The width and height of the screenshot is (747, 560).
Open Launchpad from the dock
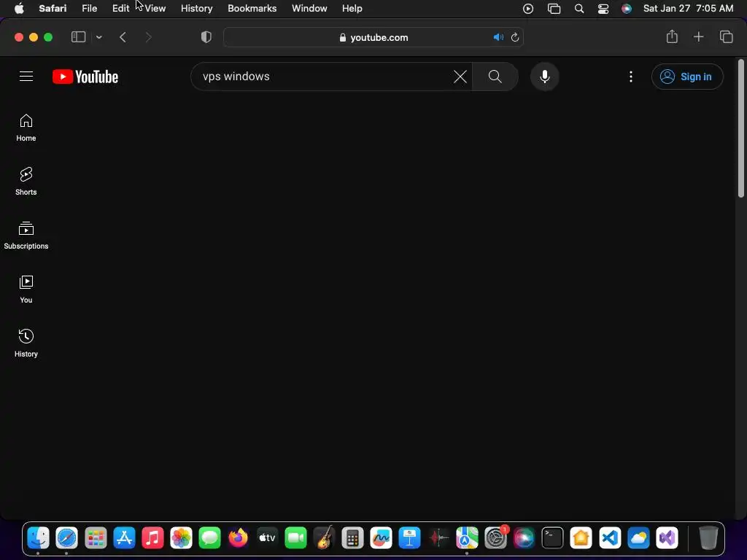click(96, 538)
